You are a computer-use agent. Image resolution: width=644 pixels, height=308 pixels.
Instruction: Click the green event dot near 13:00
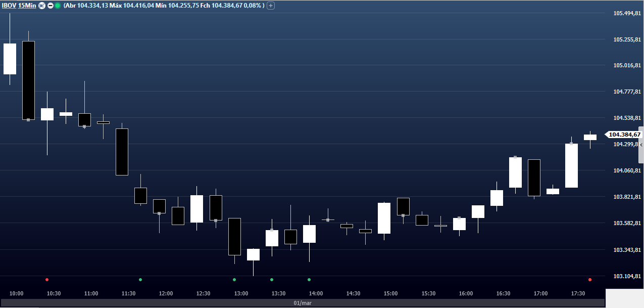[234, 280]
